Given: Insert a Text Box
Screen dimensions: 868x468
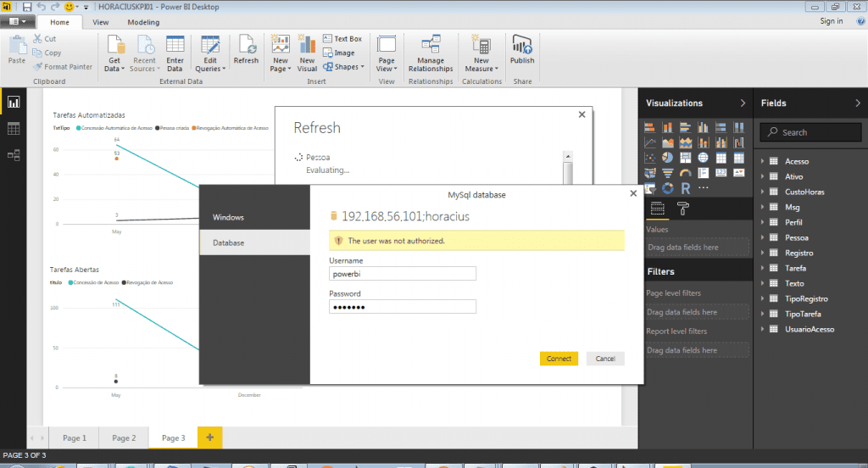Looking at the screenshot, I should pos(342,39).
